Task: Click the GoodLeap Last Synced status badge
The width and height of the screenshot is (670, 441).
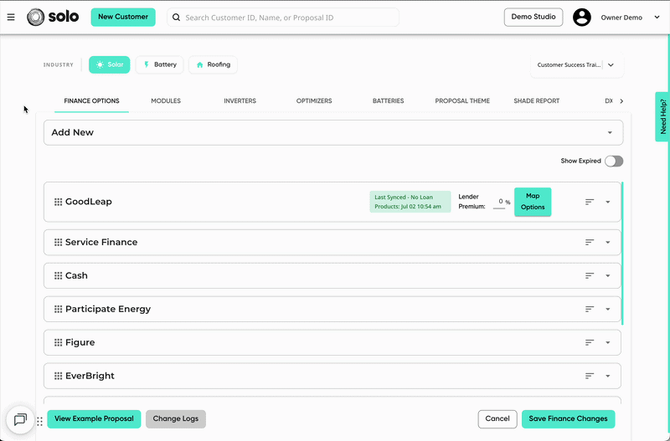Action: 410,202
